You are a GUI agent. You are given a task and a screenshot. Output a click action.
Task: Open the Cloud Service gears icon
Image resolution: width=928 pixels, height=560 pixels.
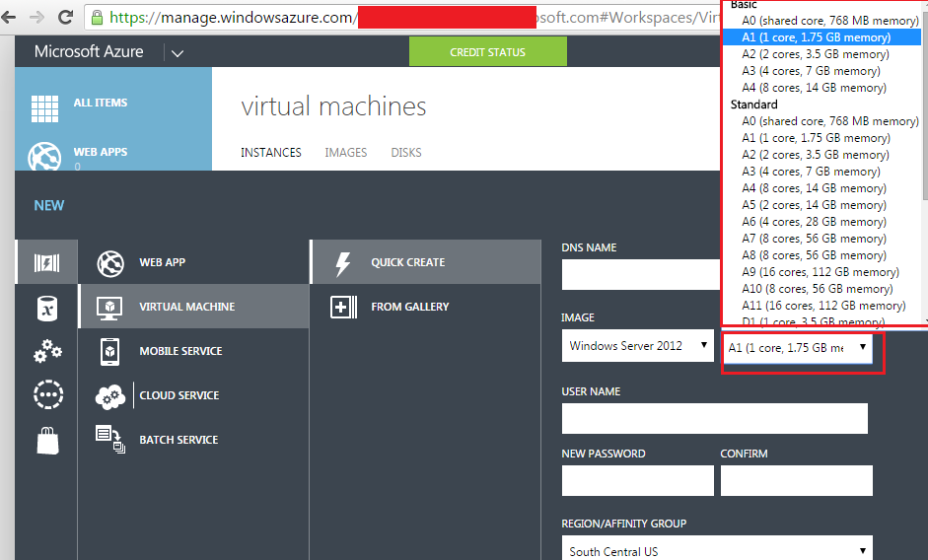110,396
